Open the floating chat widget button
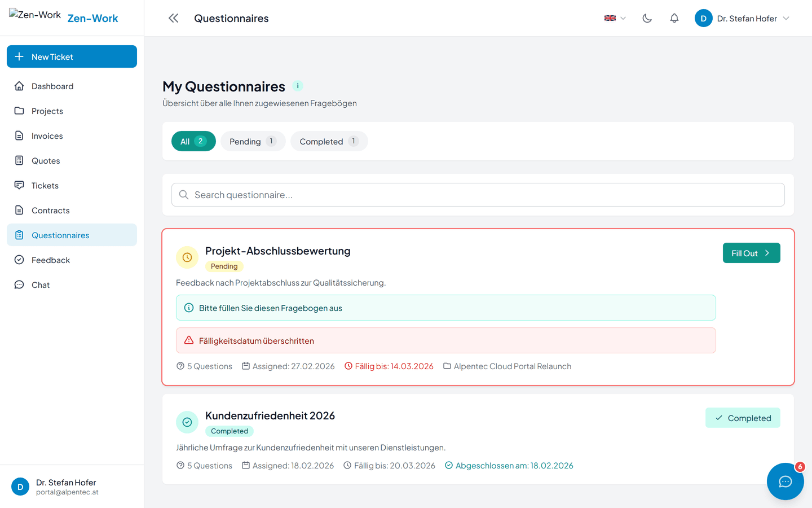 pos(785,481)
